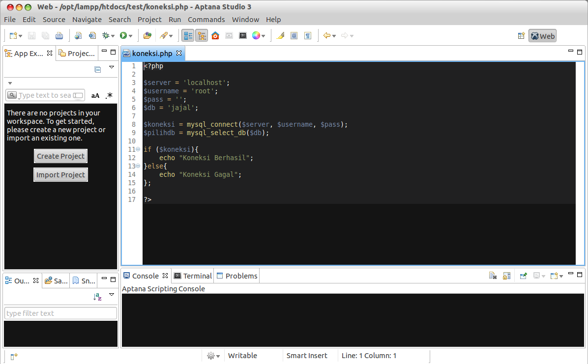Open the terminal icon in toolbar
Image resolution: width=588 pixels, height=364 pixels.
coord(243,35)
